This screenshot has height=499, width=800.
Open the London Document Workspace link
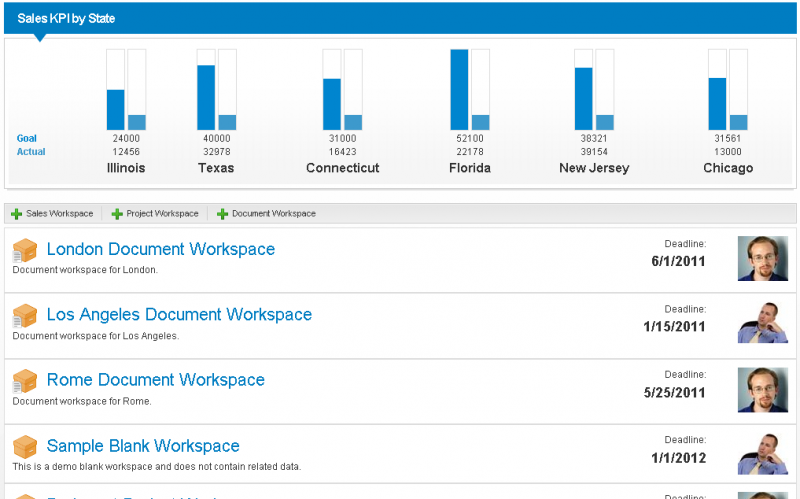coord(161,249)
